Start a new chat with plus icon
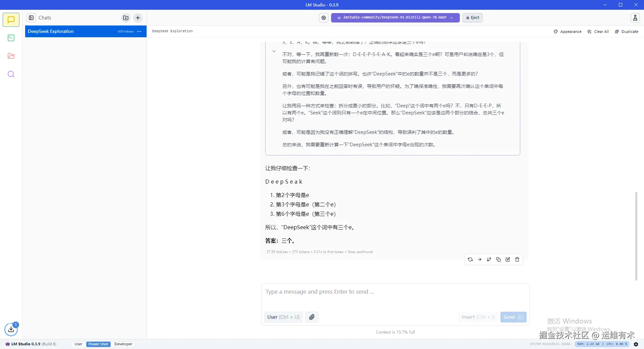Viewport: 644px width, 349px height. pyautogui.click(x=138, y=18)
